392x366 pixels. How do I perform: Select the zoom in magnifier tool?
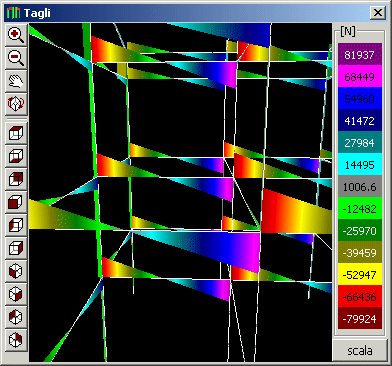coord(16,35)
